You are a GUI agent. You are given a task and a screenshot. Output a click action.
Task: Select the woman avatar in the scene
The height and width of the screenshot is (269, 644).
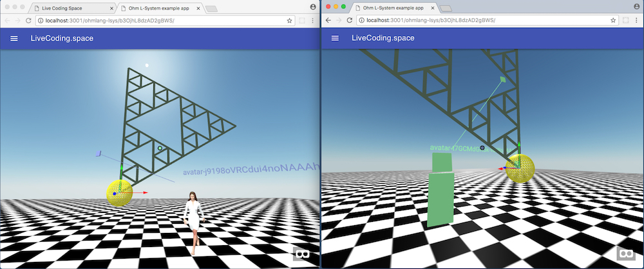193,221
